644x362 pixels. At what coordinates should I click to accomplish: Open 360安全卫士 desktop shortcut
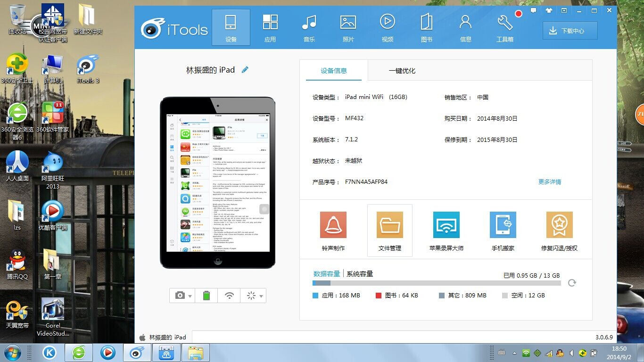tap(17, 69)
